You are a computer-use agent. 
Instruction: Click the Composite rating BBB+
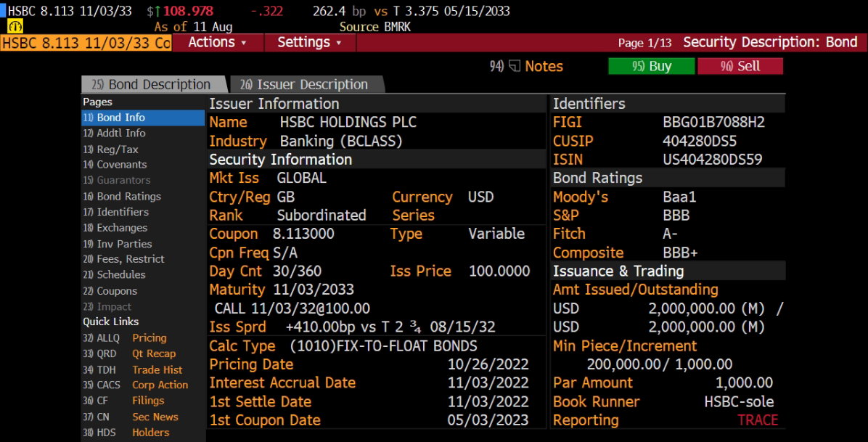tap(680, 253)
